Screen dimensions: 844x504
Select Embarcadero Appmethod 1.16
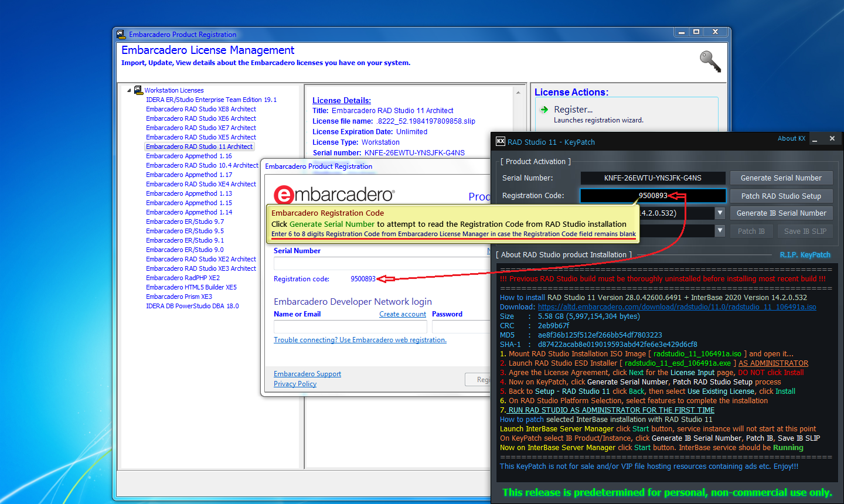click(x=189, y=156)
